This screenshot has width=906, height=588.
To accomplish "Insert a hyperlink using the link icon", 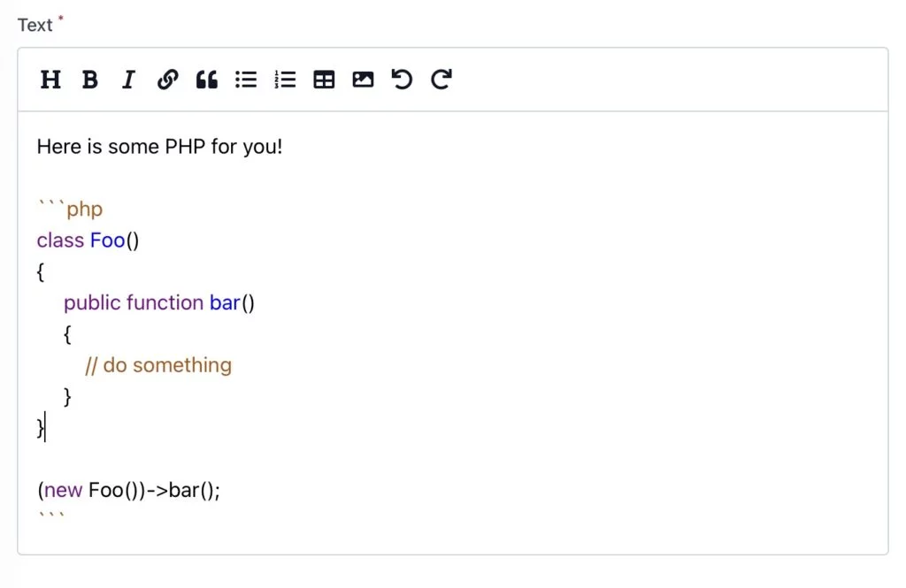I will [167, 79].
